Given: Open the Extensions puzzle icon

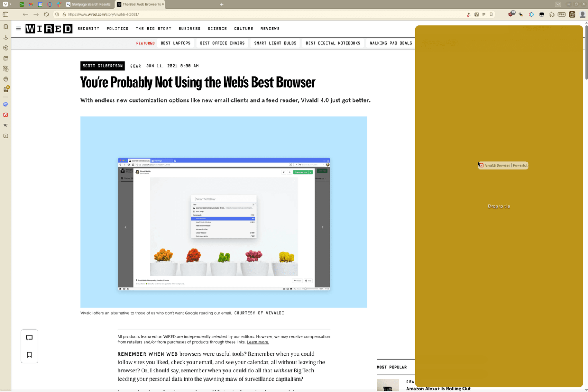Looking at the screenshot, I should tap(552, 15).
